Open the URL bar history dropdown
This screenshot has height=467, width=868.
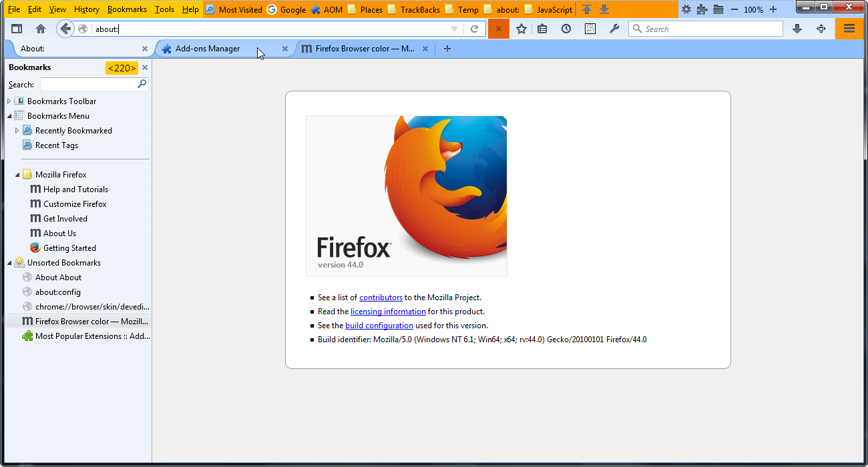click(454, 29)
